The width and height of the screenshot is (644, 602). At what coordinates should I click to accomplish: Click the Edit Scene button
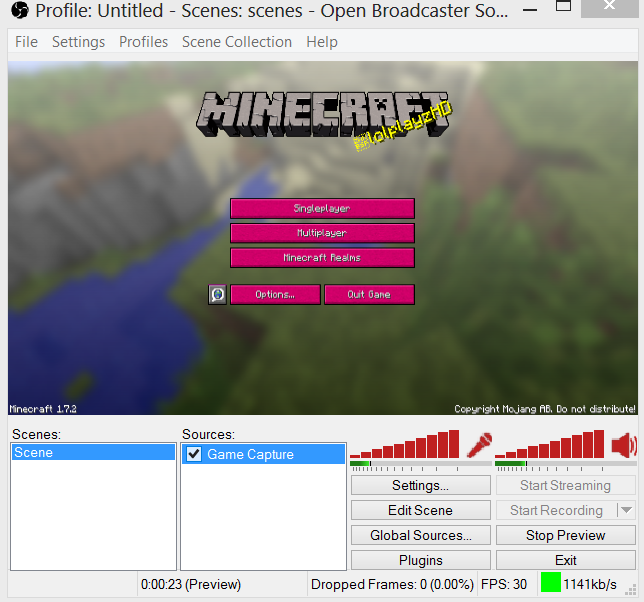pos(421,510)
